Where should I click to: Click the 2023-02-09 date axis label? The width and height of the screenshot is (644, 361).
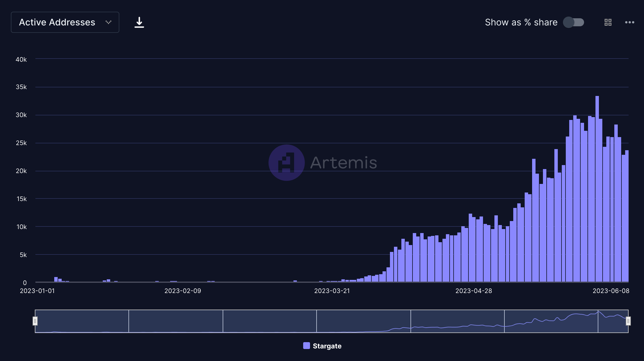tap(183, 291)
